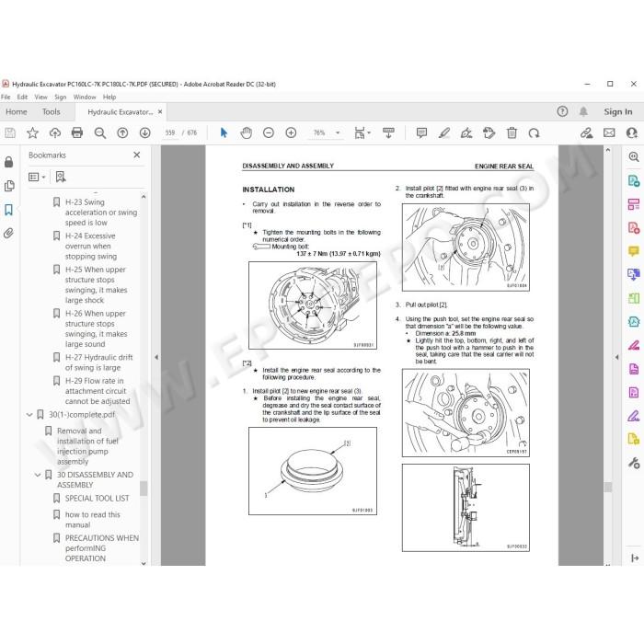Open the View menu
This screenshot has height=644, width=644.
(40, 97)
